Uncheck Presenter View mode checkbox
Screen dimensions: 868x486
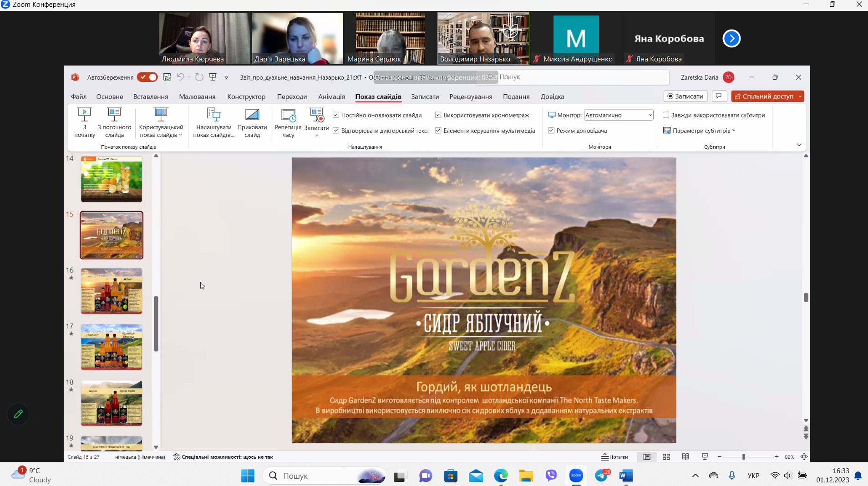tap(551, 131)
